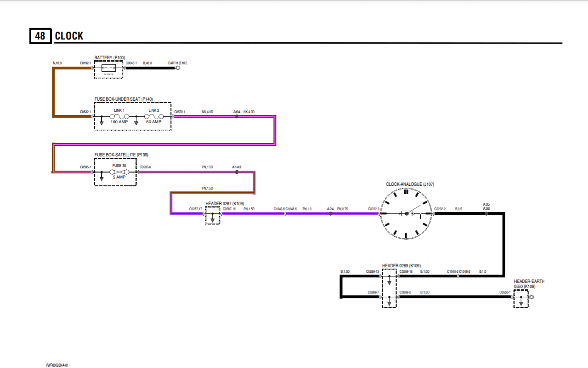Click the C1048-2 connector label
Image resolution: width=588 pixels, height=368 pixels.
pos(465,271)
